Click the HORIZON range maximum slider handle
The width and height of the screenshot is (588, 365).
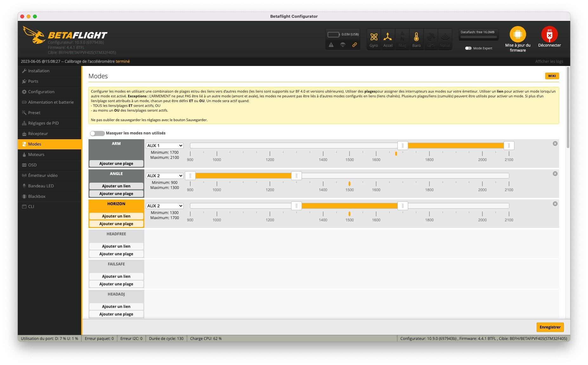[402, 206]
